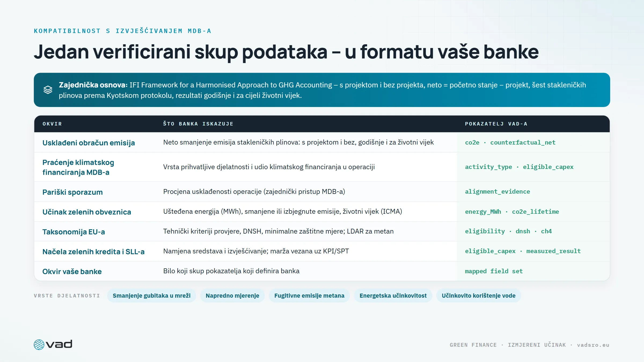Click the IZMJERENI UČINAK footer text
Image resolution: width=644 pixels, height=362 pixels.
537,345
